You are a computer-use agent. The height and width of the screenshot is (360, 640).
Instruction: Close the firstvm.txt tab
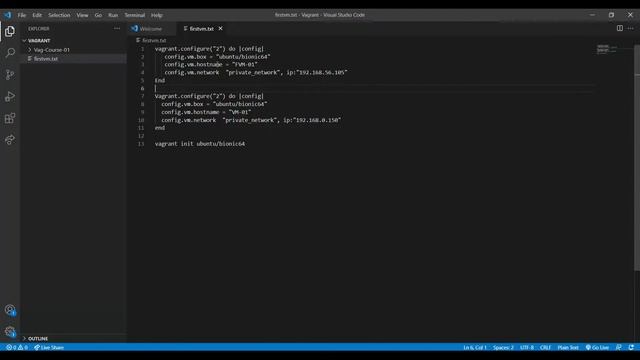[x=220, y=29]
